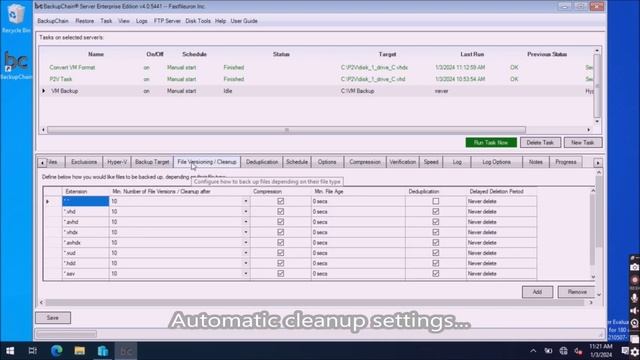Viewport: 640px width, 360px height.
Task: Click the task list horizontal scrollbar
Action: [287, 130]
